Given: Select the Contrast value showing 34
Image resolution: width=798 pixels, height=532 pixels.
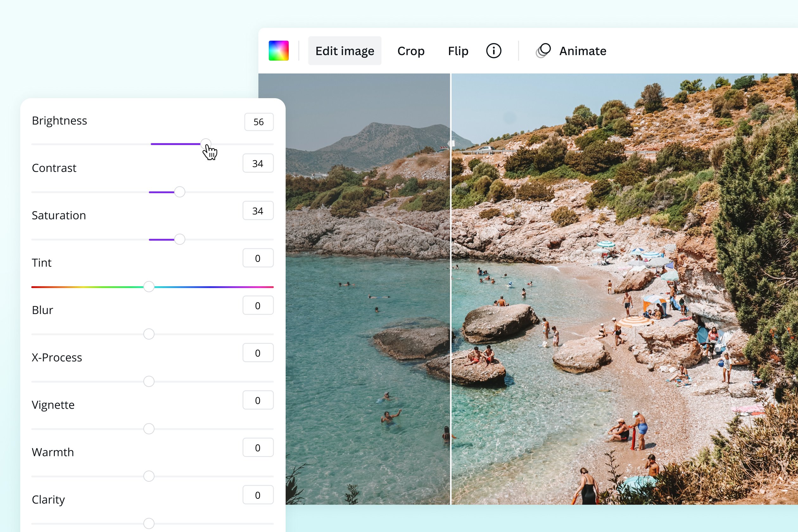Looking at the screenshot, I should click(x=258, y=163).
